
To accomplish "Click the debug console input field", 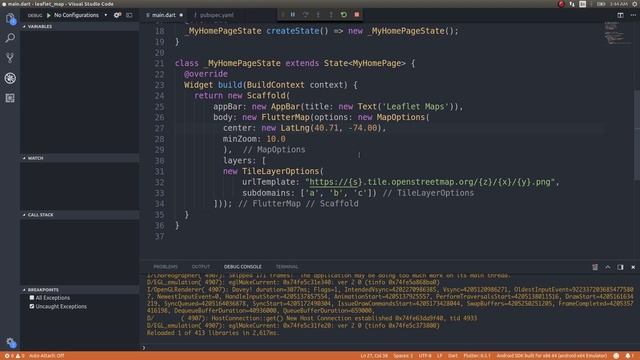I will 390,348.
